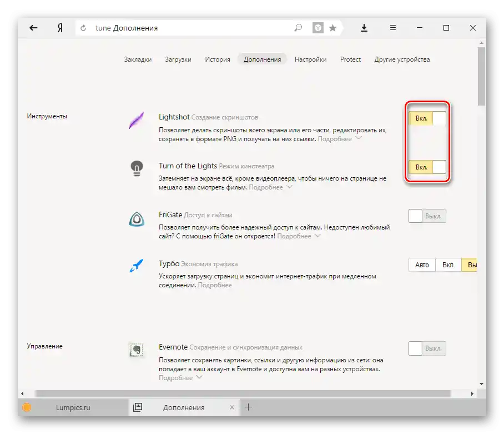504x434 pixels.
Task: Open the Настройки tab
Action: click(x=310, y=59)
